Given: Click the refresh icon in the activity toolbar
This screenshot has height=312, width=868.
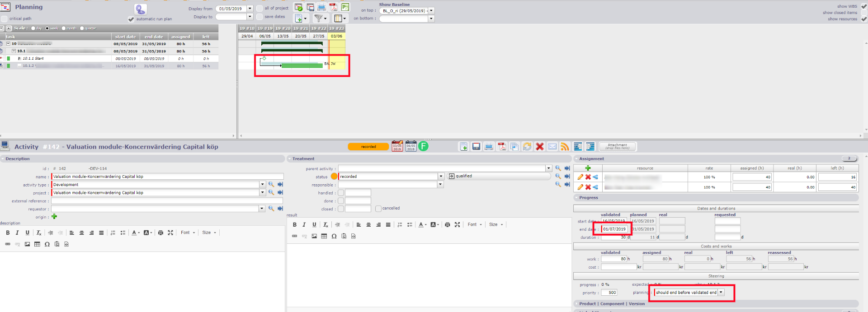Looking at the screenshot, I should (527, 147).
